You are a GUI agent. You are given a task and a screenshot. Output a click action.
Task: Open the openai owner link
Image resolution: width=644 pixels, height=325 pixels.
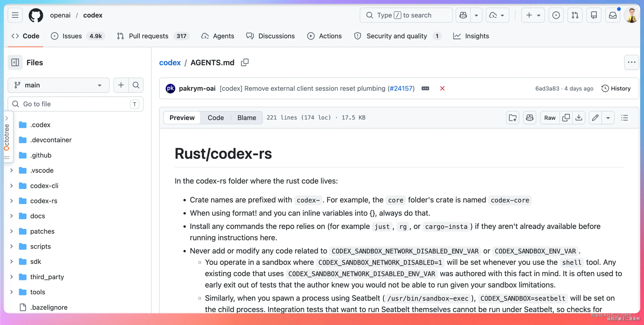click(60, 15)
